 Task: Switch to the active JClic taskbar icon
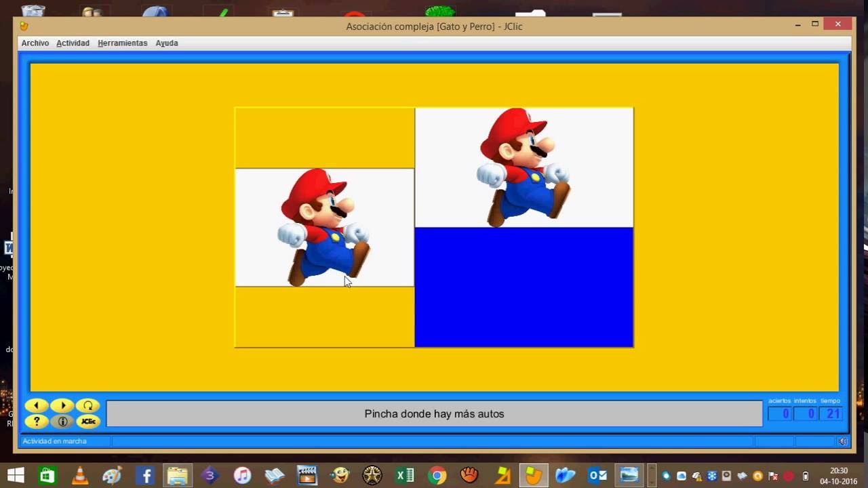534,475
